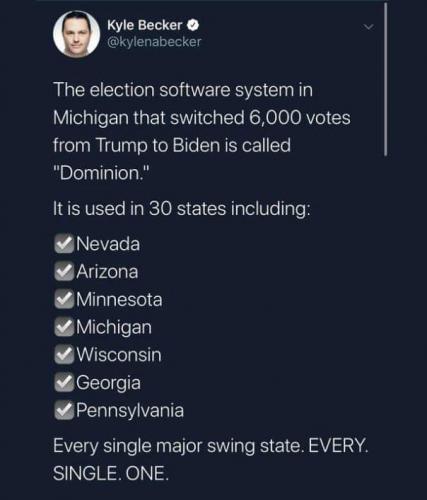Click the checkmark beside Arizona

[64, 271]
